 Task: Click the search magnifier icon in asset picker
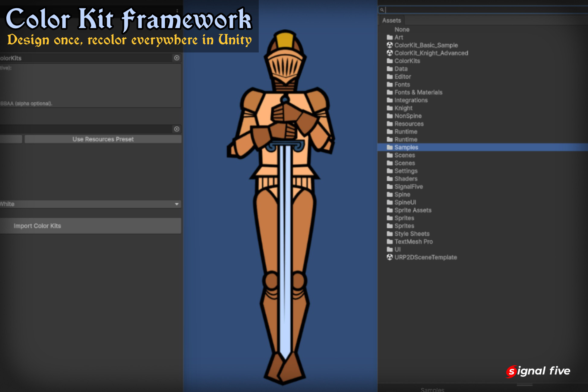(382, 9)
